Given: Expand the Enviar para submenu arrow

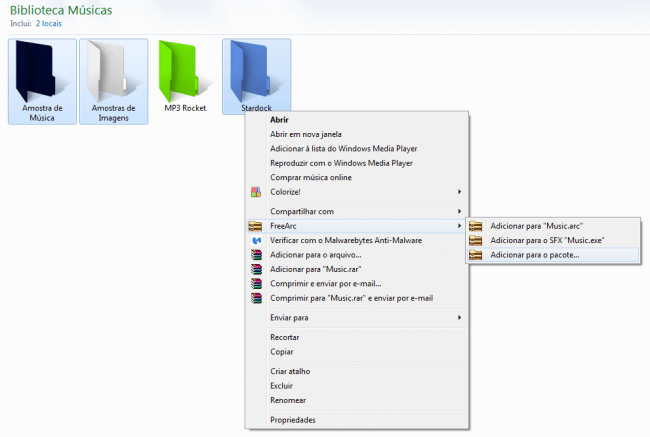Looking at the screenshot, I should (x=459, y=317).
